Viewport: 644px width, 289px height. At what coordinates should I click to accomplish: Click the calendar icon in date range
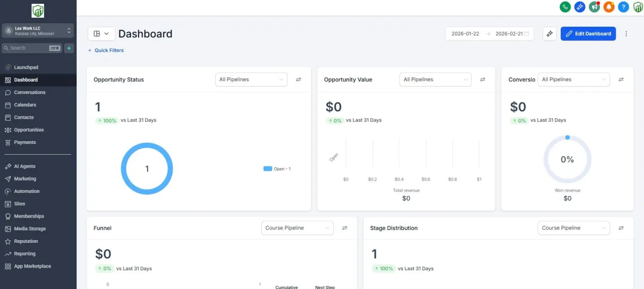point(526,33)
